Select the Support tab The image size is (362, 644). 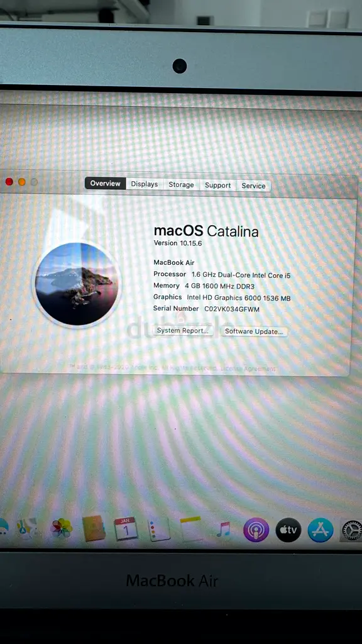[x=217, y=186]
